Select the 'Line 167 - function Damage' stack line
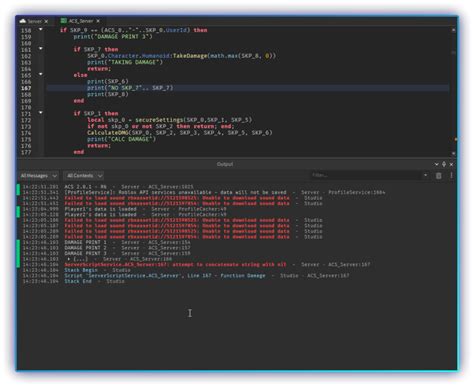Viewport: 474px width, 387px height. pos(207,276)
